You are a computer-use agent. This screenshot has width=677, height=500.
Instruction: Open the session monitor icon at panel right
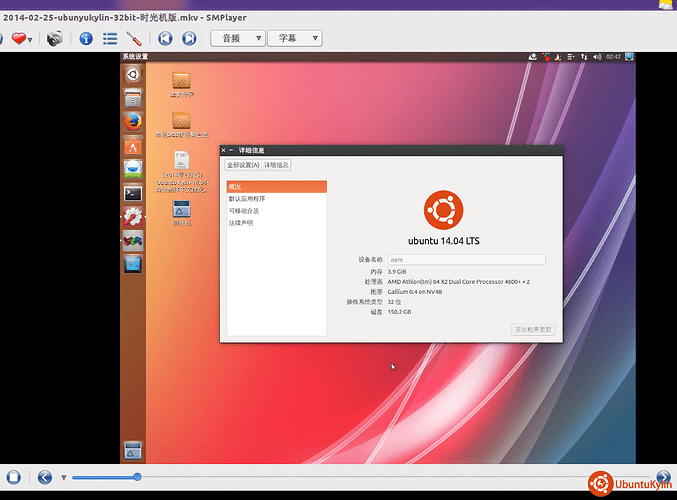coord(629,57)
